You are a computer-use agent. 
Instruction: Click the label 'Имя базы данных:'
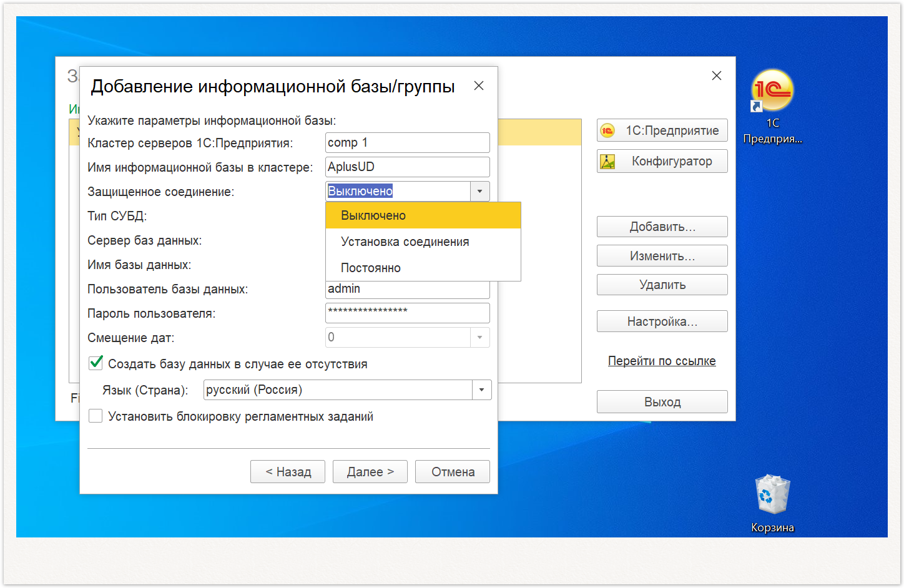pyautogui.click(x=139, y=265)
